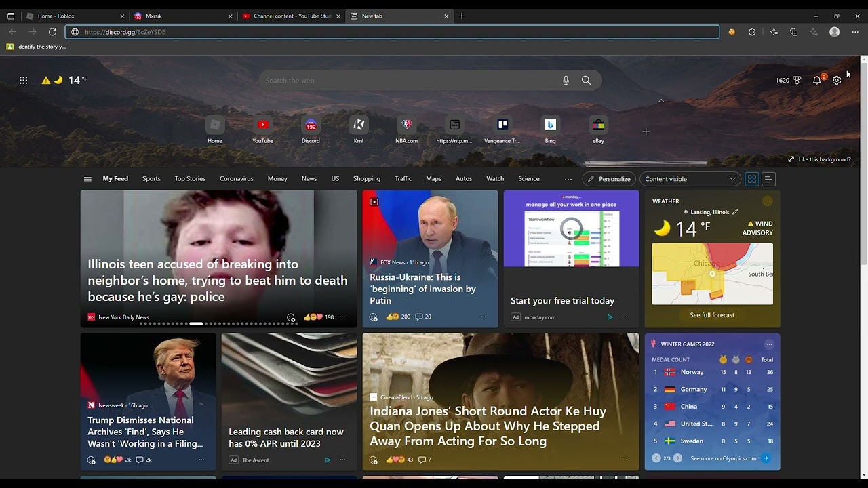The image size is (868, 488).
Task: Open options for Russia-Ukraine story card
Action: (x=484, y=317)
